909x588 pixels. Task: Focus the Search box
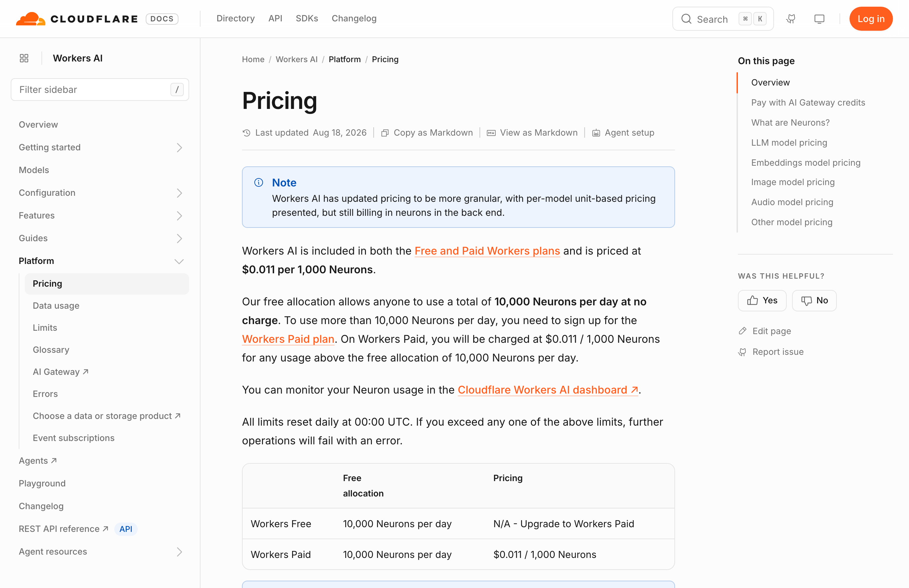coord(723,19)
